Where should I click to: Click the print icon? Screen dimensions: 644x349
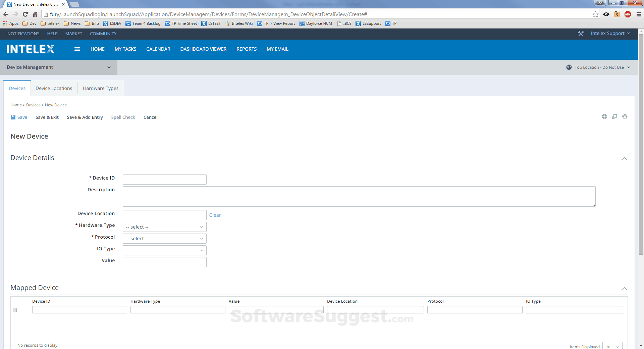pos(625,116)
